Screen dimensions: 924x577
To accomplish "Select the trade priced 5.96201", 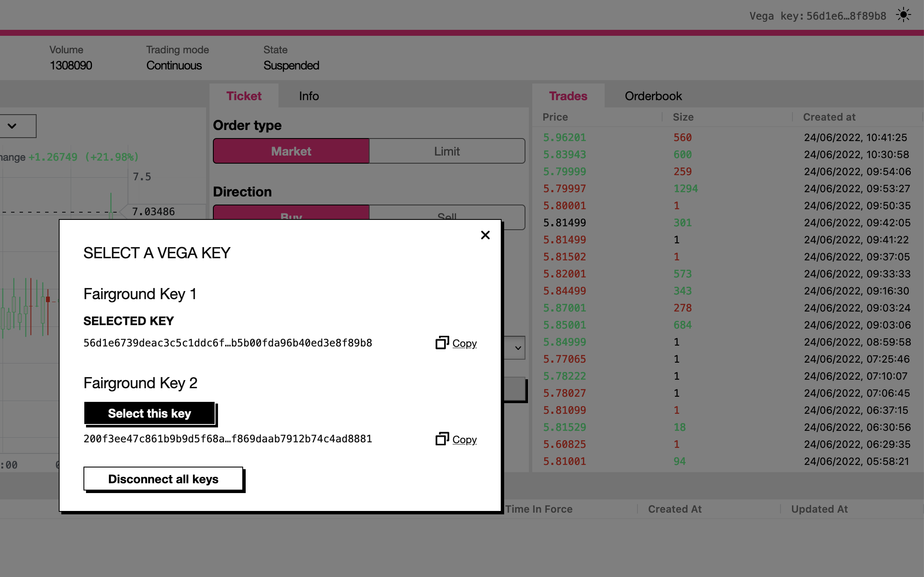I will point(564,137).
